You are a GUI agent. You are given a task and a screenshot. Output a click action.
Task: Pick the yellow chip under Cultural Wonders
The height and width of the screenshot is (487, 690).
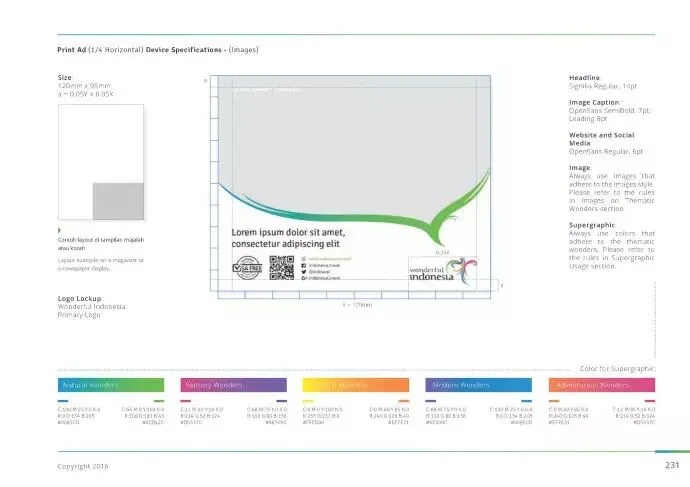(x=308, y=401)
